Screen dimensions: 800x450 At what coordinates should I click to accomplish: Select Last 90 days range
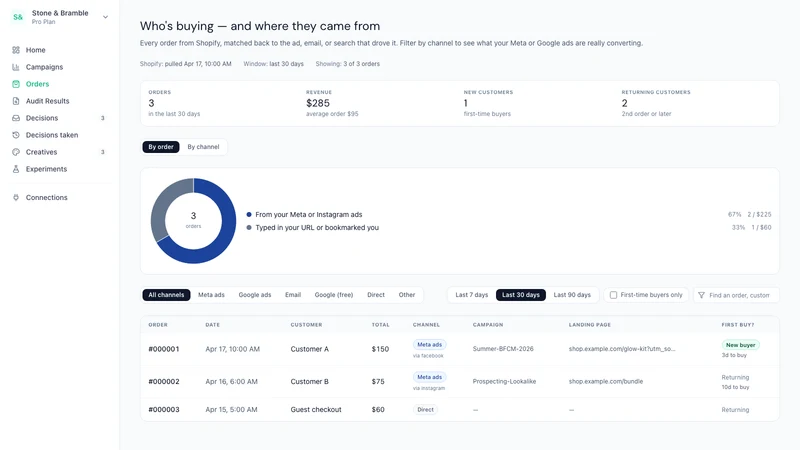click(x=572, y=295)
